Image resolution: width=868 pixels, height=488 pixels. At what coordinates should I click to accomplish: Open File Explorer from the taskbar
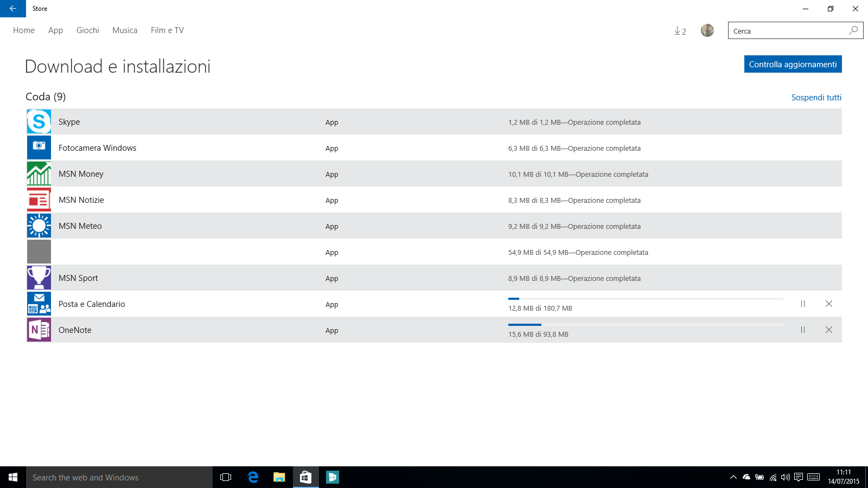(x=279, y=477)
